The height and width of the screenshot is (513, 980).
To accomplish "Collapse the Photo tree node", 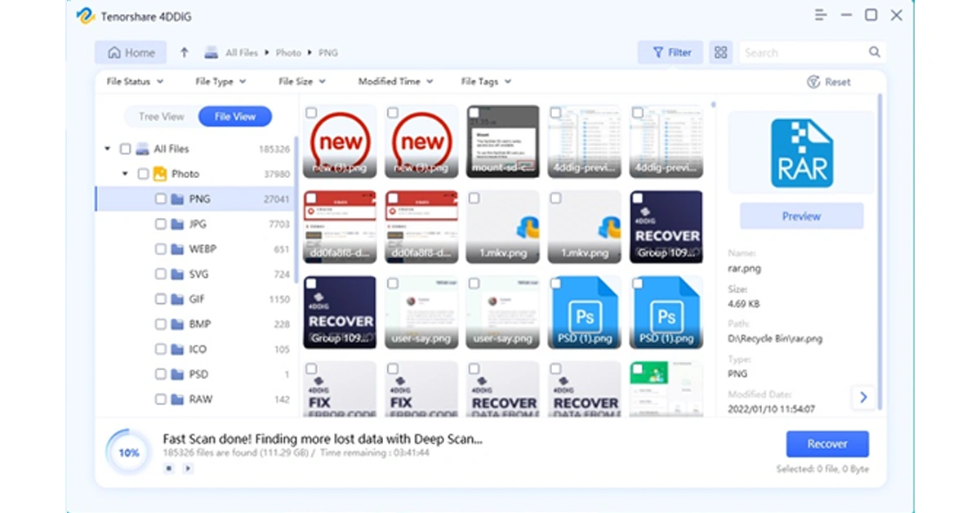I will 125,174.
